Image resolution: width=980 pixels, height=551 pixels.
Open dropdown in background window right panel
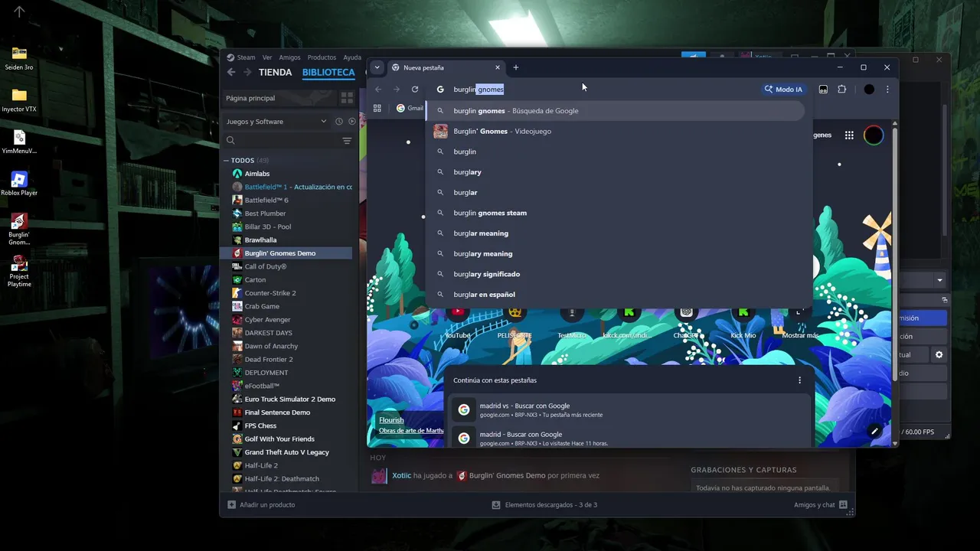point(939,280)
